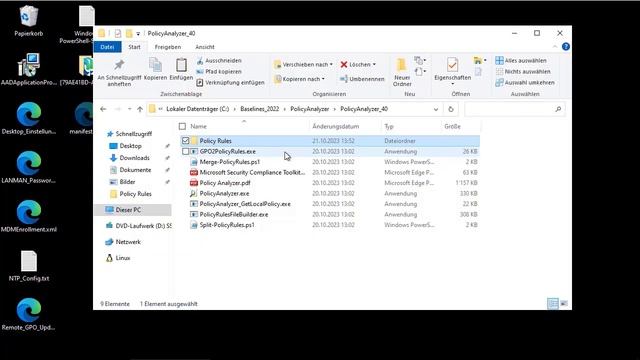Uncheck the Policy Rules folder checkbox

click(185, 141)
